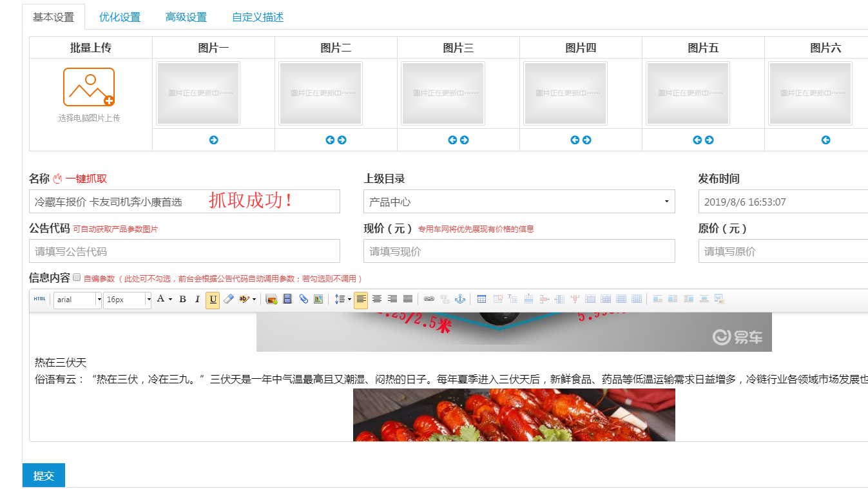Enable the 自编参数 checkbox
This screenshot has width=868, height=489.
(77, 278)
